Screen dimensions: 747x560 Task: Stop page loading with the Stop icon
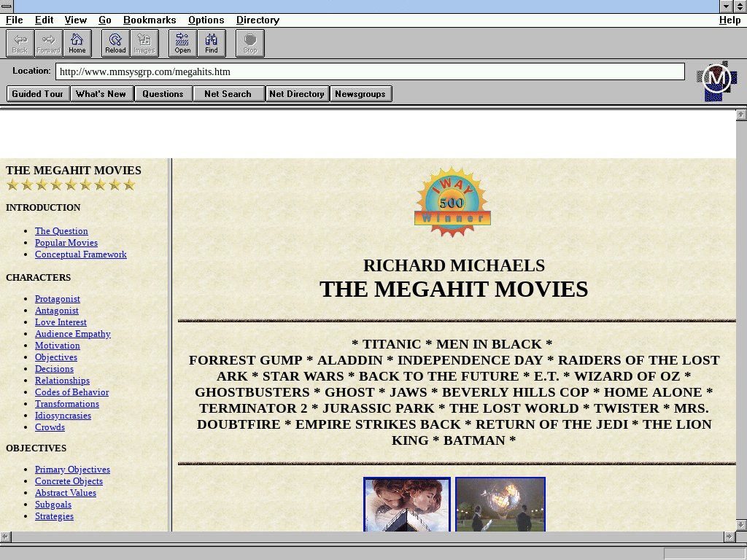(x=250, y=43)
